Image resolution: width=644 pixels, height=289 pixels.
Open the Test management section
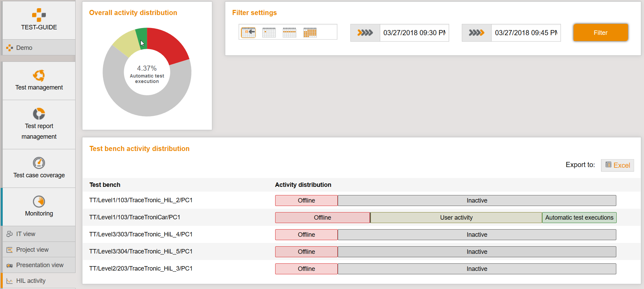pos(39,81)
